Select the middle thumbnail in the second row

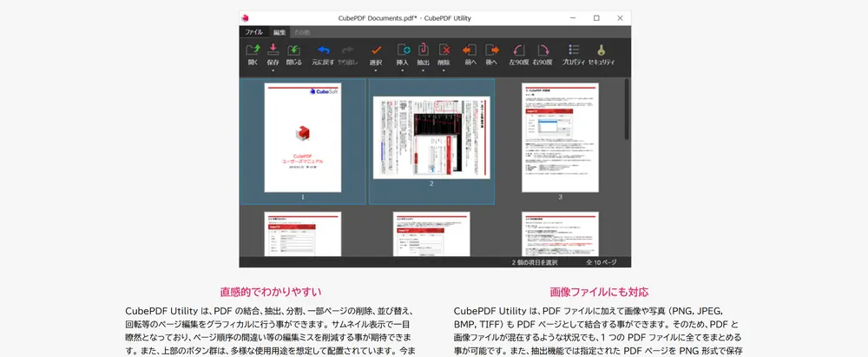431,234
